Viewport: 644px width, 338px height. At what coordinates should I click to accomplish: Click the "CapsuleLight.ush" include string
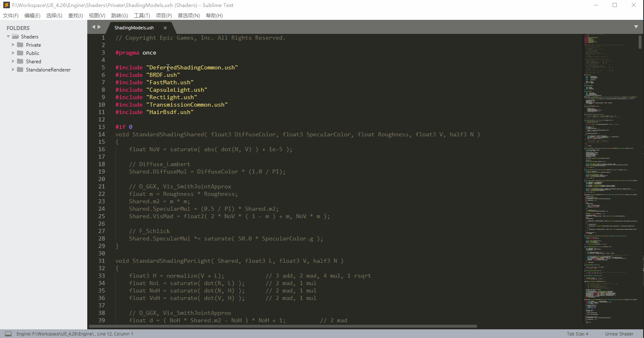(x=177, y=90)
